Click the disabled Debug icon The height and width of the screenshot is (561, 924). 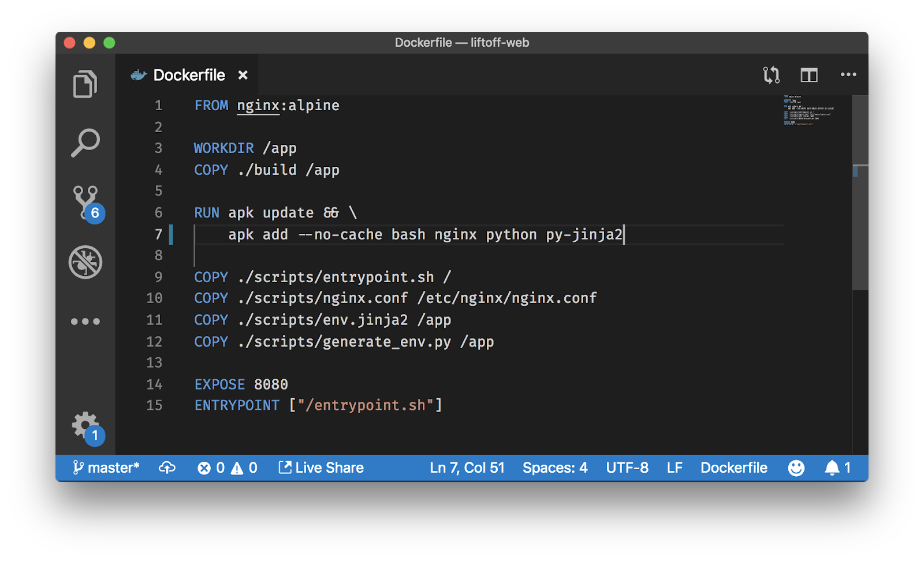click(85, 263)
